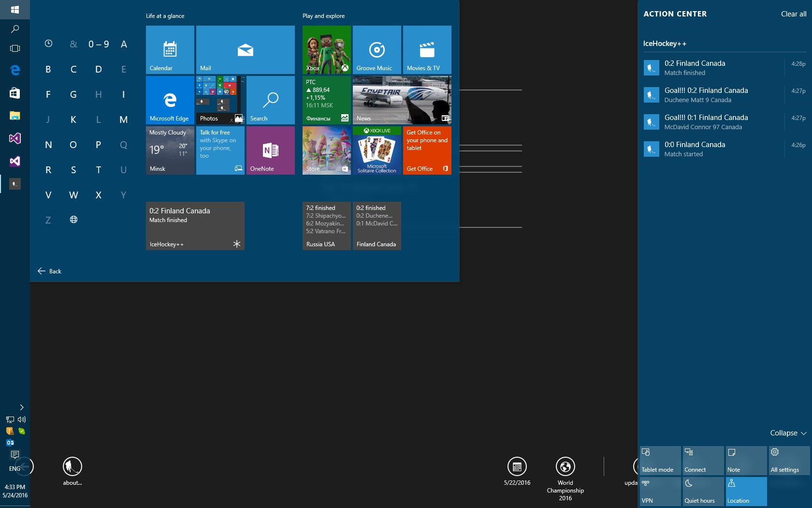Open the Outlook tray icon
The height and width of the screenshot is (508, 812).
coord(10,443)
